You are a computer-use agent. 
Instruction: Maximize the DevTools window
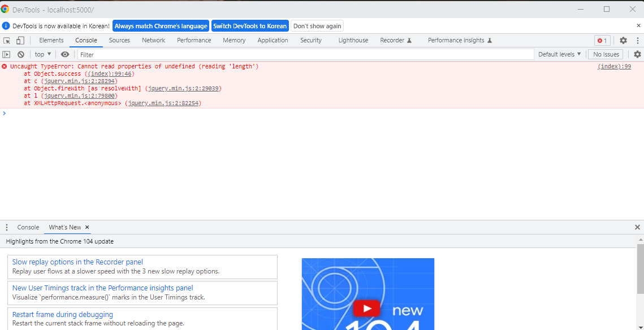(x=607, y=9)
